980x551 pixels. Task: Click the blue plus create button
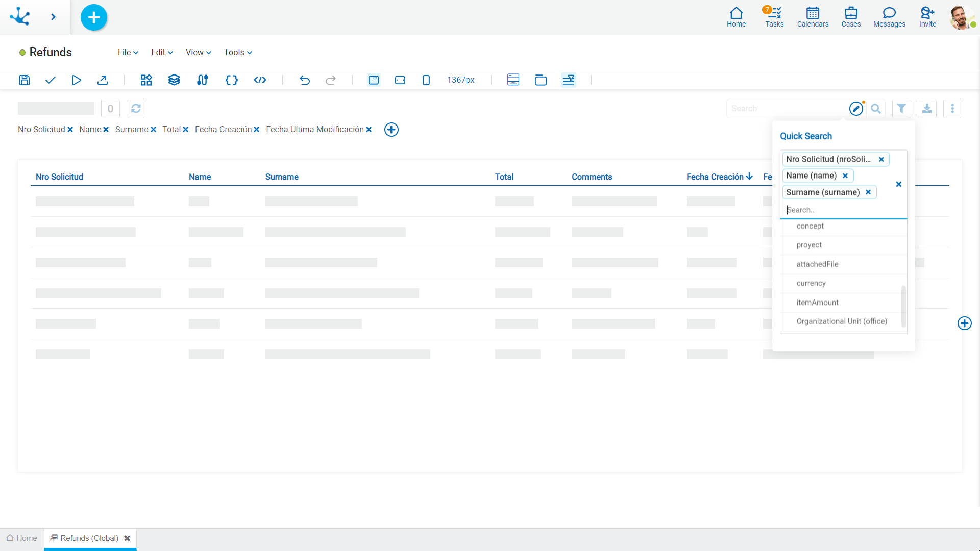pyautogui.click(x=94, y=17)
